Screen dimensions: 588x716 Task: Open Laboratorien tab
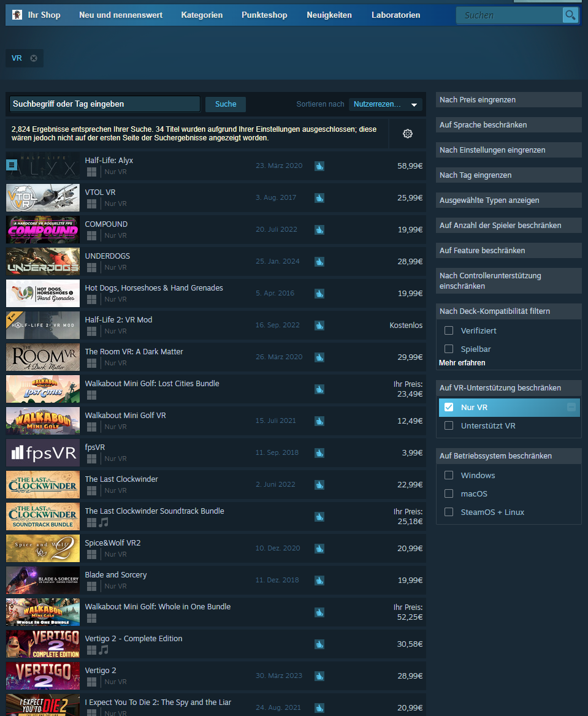[x=395, y=15]
